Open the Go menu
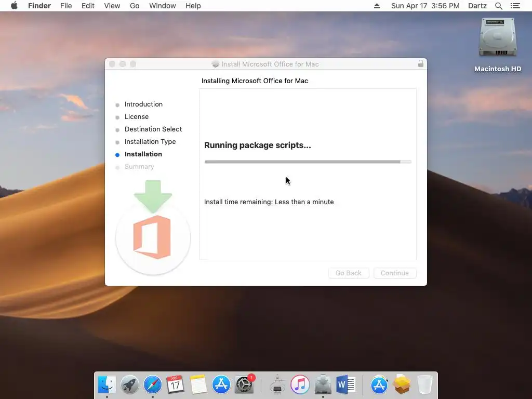The height and width of the screenshot is (399, 532). coord(135,6)
